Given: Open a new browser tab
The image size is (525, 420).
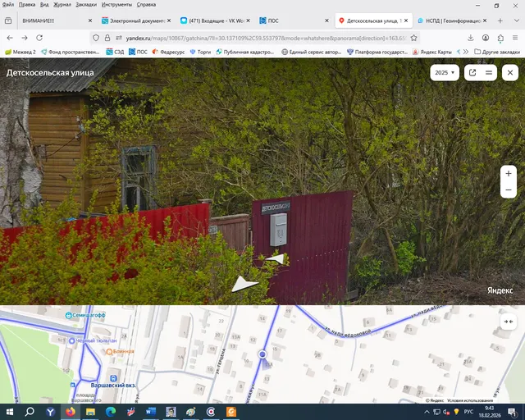Looking at the screenshot, I should tap(500, 21).
